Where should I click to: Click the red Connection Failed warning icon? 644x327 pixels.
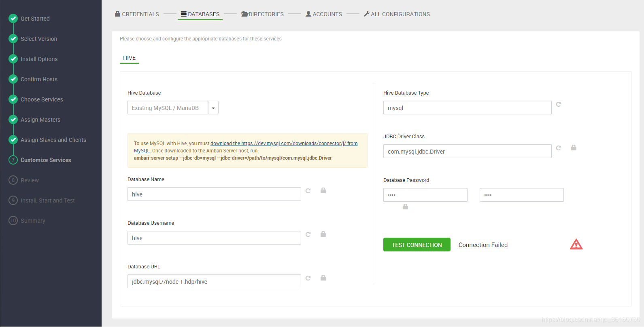tap(576, 245)
